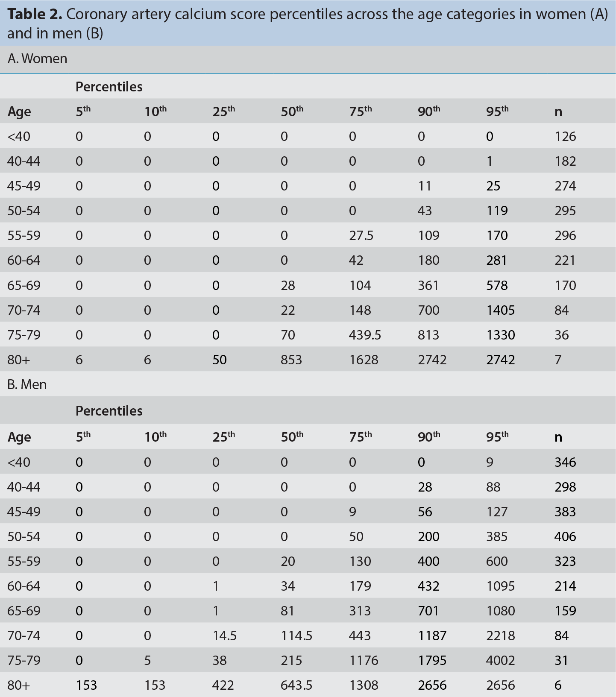Click the 95th column header under Men
This screenshot has width=616, height=697.
(x=497, y=437)
